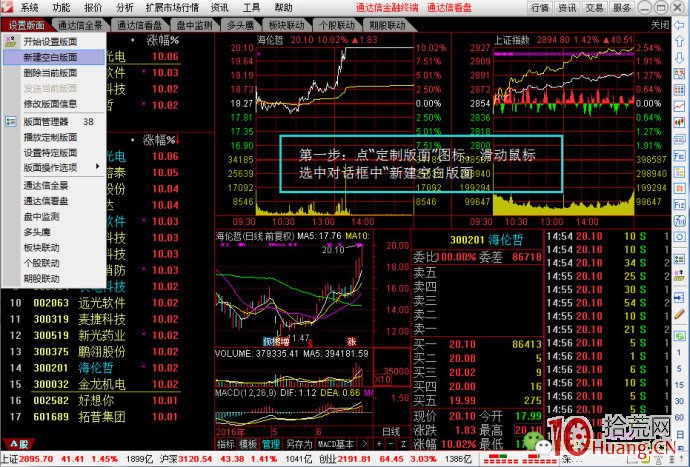Open the 系统 menu
Image resolution: width=690 pixels, height=467 pixels.
click(x=29, y=7)
